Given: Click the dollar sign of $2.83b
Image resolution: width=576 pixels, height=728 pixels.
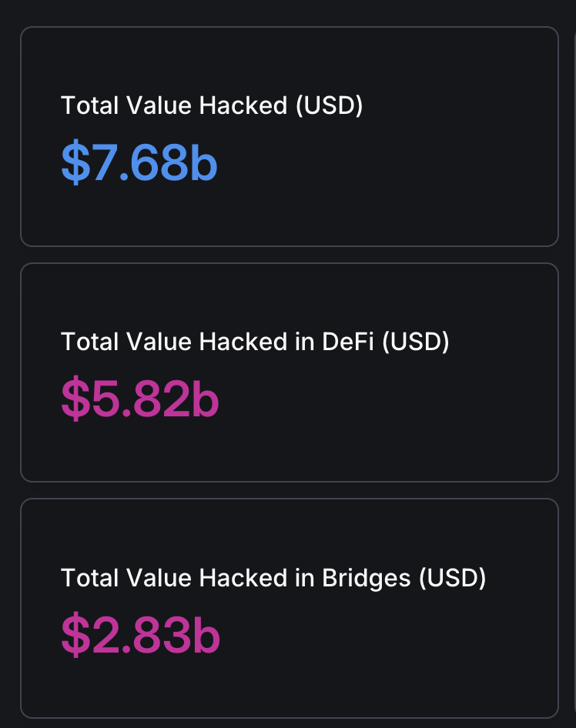Looking at the screenshot, I should 75,636.
